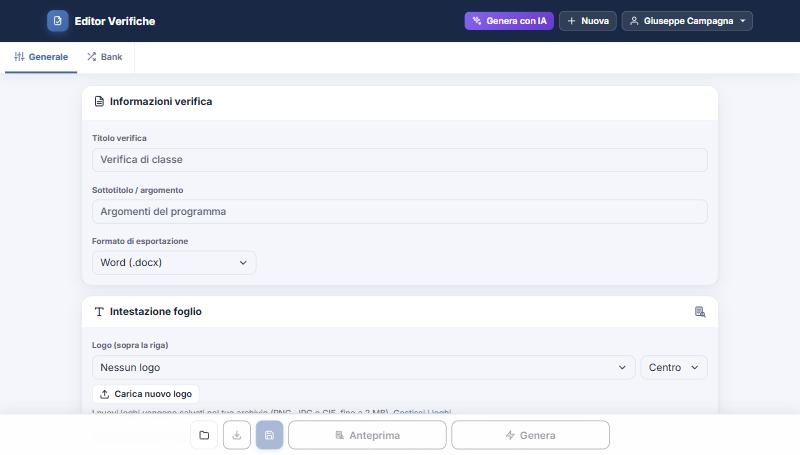Open the header preview icon in Intestazione foglio

700,312
